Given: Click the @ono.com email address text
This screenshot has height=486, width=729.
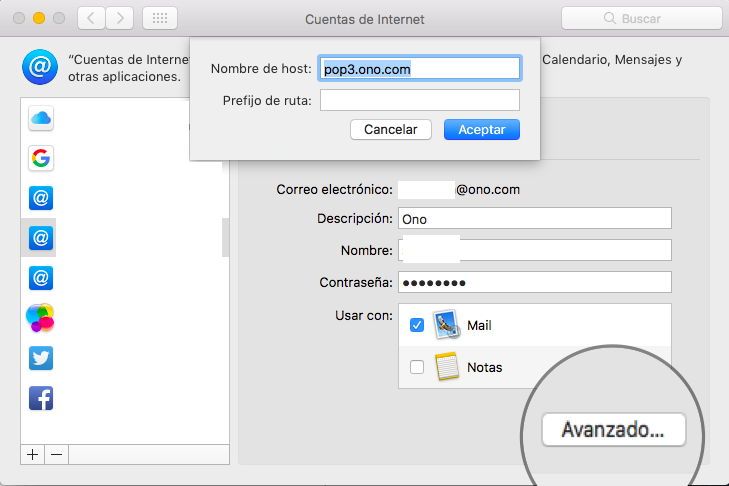Looking at the screenshot, I should [x=488, y=190].
